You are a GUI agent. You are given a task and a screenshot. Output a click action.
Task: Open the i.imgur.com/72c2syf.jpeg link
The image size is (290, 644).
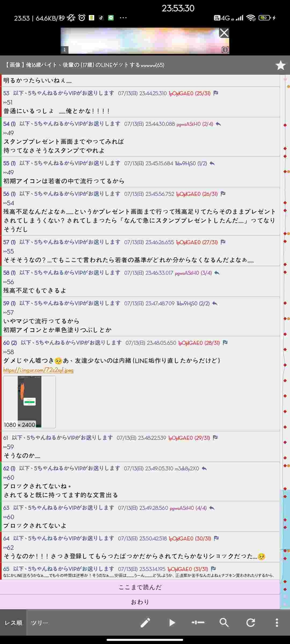click(38, 370)
